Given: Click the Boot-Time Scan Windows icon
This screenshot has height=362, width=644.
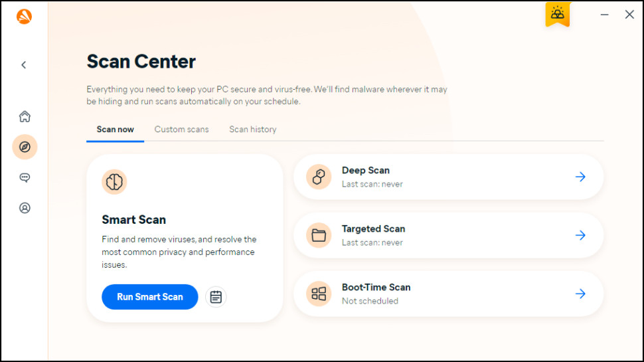Looking at the screenshot, I should (319, 294).
